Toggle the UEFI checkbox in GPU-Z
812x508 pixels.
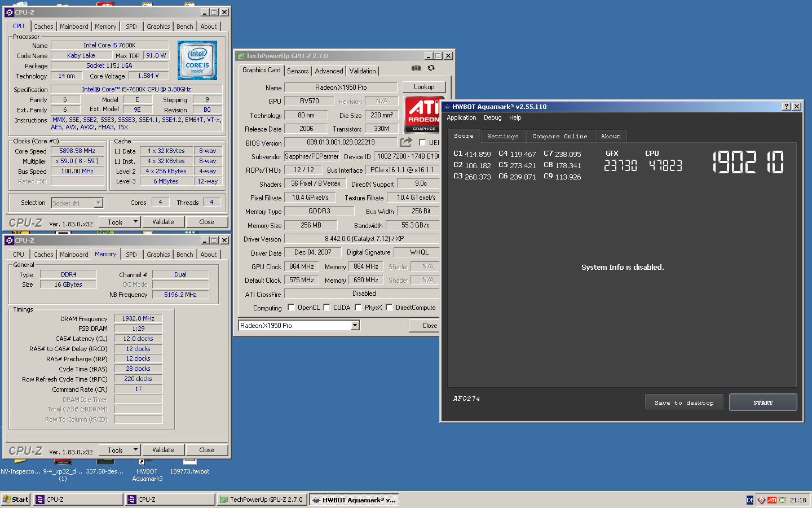422,143
